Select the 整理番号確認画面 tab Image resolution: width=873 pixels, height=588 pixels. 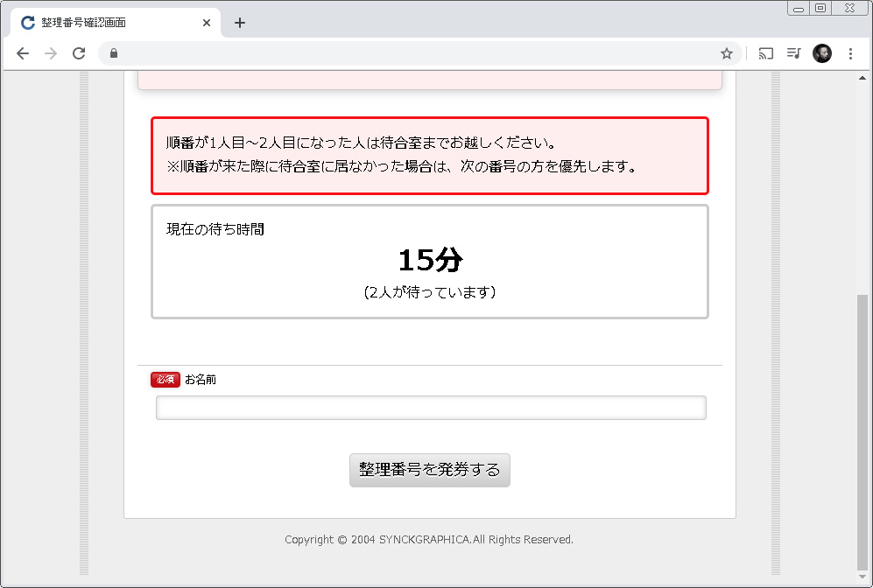(x=115, y=23)
